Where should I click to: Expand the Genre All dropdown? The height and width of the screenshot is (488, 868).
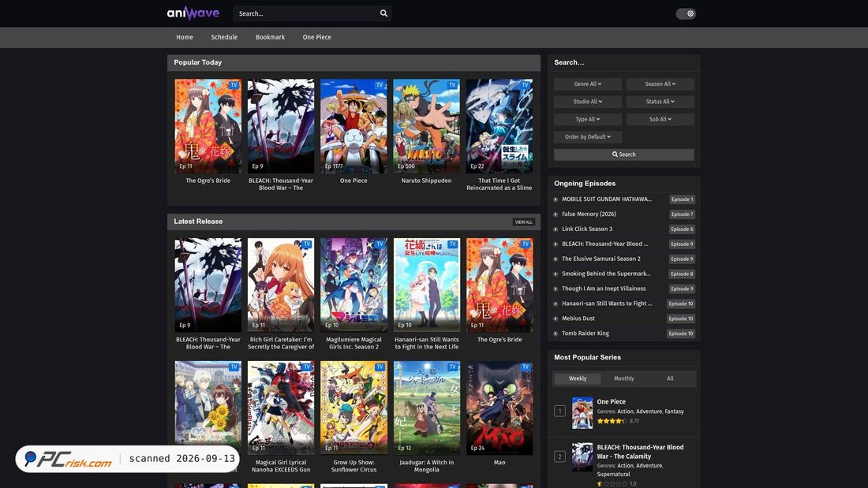pos(587,84)
